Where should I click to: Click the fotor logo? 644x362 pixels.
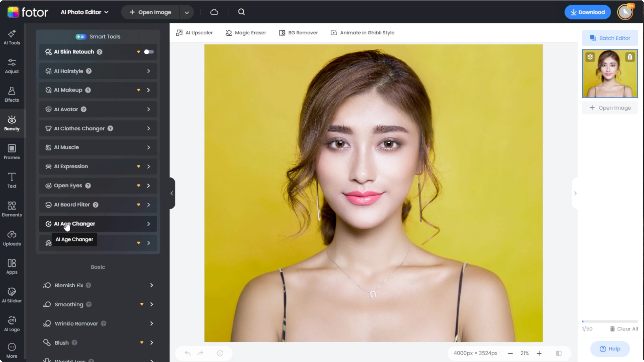27,12
